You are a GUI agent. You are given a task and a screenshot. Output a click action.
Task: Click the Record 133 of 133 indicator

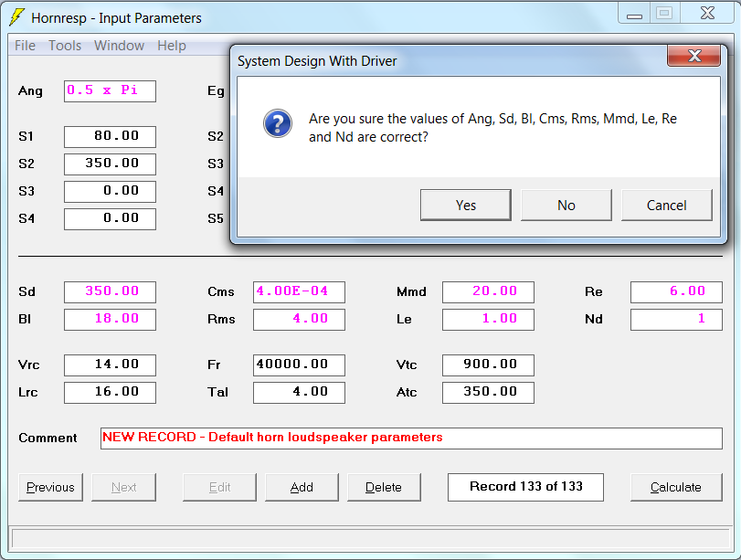tap(525, 487)
